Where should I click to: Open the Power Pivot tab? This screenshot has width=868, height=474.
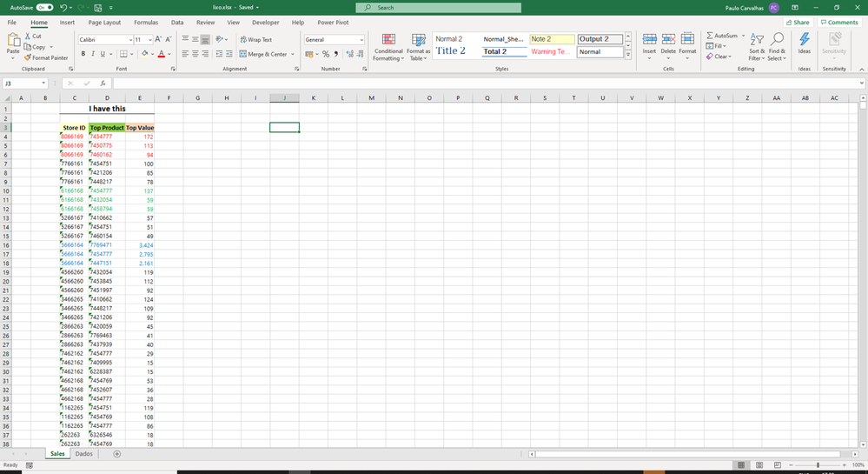pos(334,23)
